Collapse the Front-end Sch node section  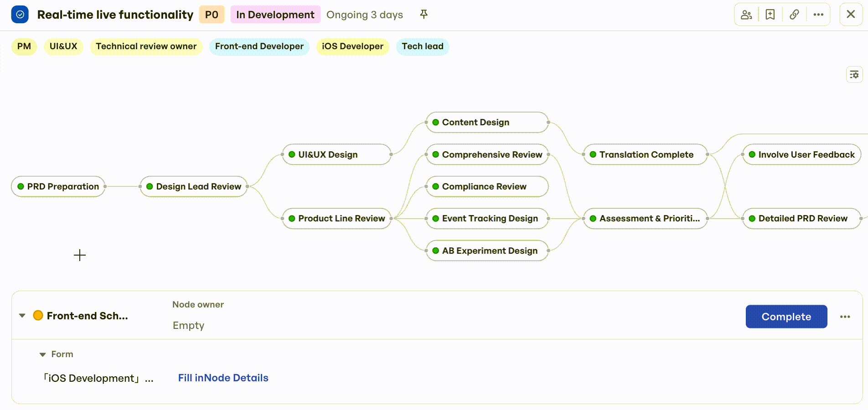coord(22,315)
